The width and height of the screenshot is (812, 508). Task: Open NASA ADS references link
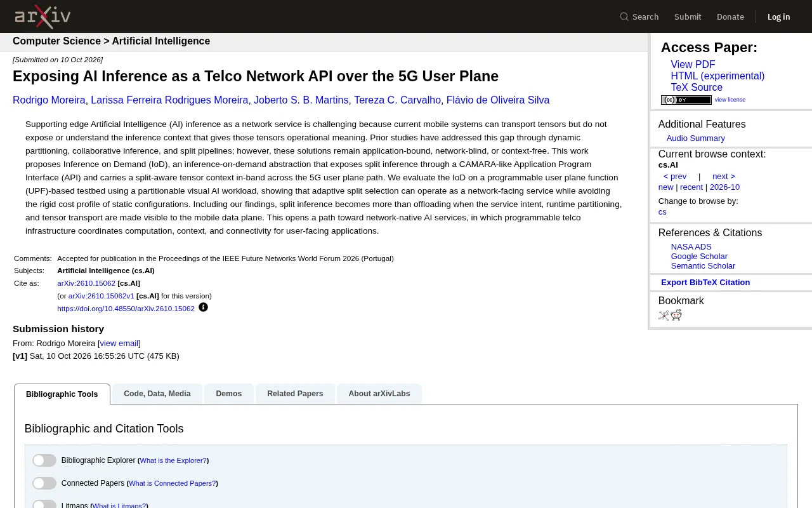(x=691, y=247)
